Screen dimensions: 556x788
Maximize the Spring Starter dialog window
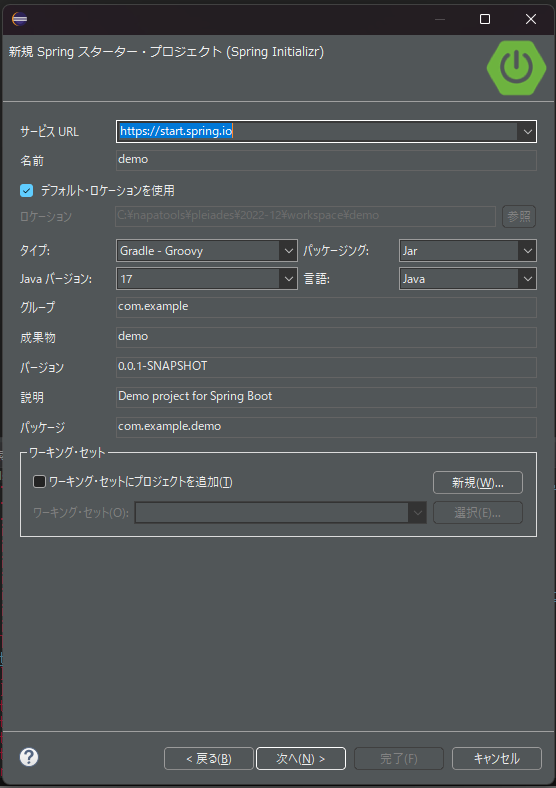click(x=485, y=19)
